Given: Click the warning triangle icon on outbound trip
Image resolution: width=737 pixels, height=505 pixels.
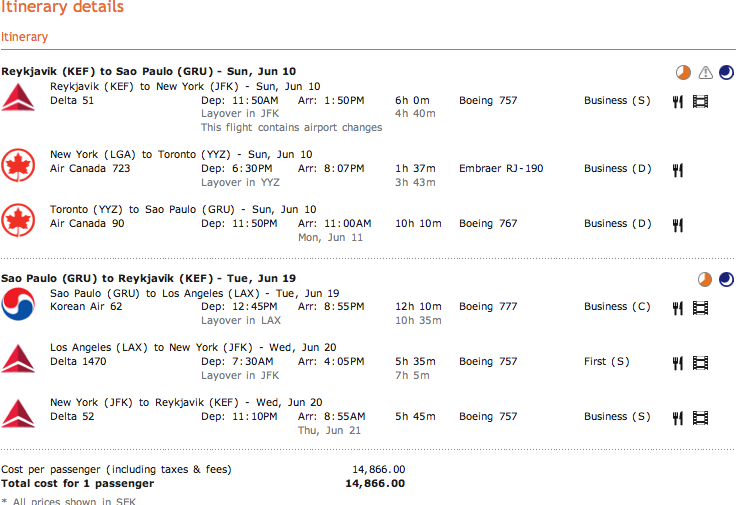Looking at the screenshot, I should 705,72.
